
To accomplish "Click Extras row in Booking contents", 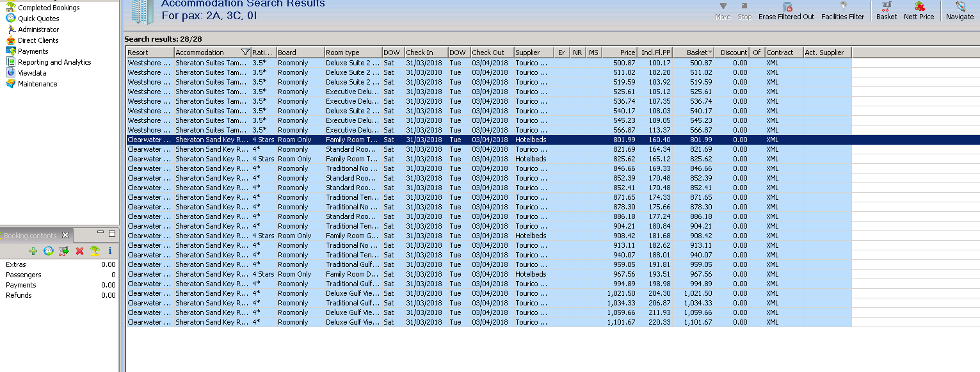I will pos(60,264).
